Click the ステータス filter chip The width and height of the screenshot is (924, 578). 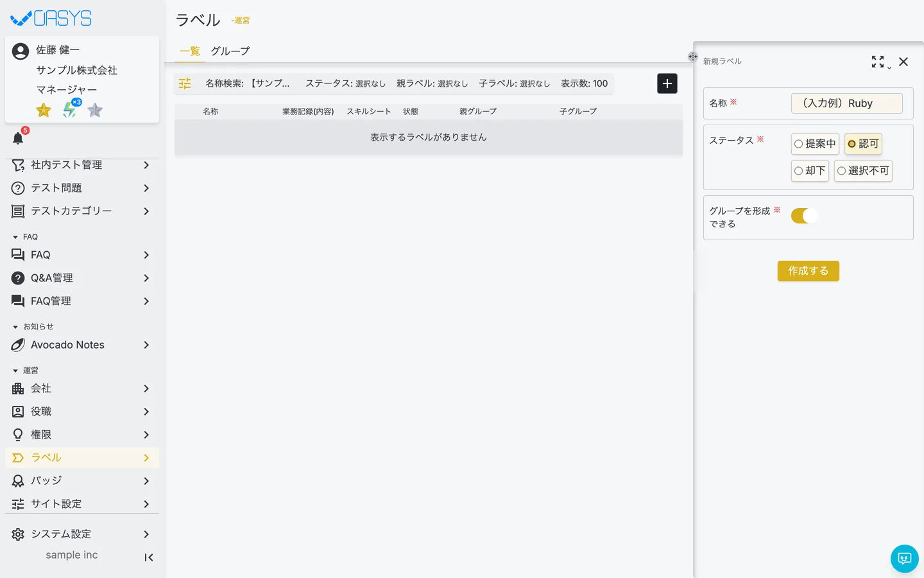pyautogui.click(x=345, y=83)
